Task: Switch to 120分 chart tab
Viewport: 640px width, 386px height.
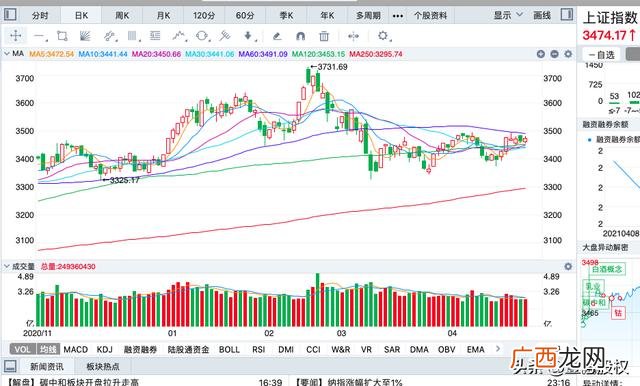Action: coord(204,16)
